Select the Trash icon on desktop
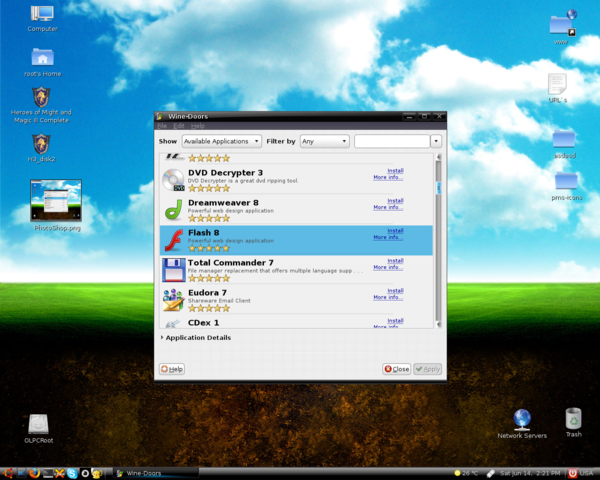The width and height of the screenshot is (600, 480). 574,418
